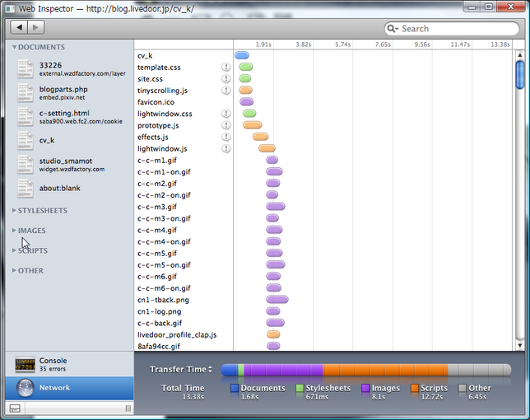Click the Web Inspector title bar icon
530x420 pixels.
click(x=10, y=8)
